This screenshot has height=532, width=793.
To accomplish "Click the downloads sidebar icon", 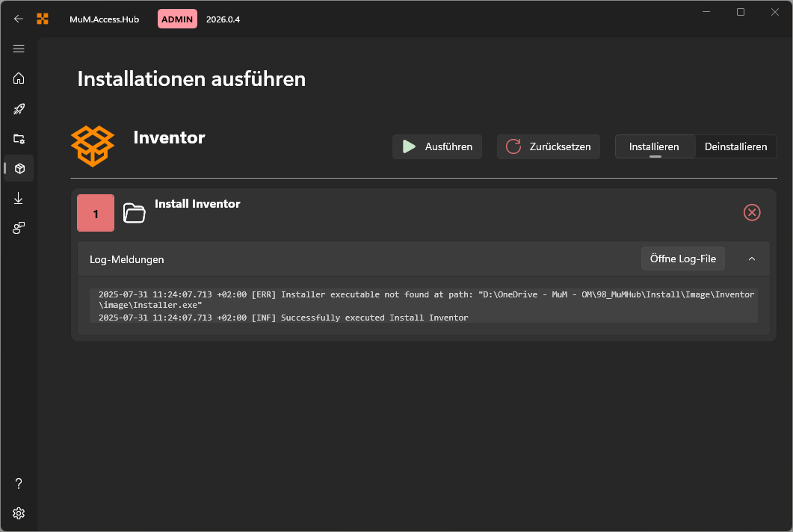I will click(19, 198).
